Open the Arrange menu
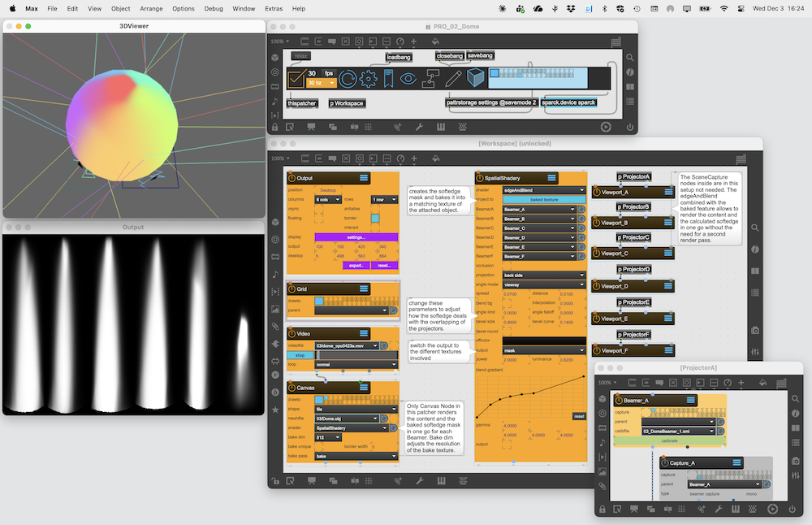Image resolution: width=812 pixels, height=525 pixels. (150, 8)
